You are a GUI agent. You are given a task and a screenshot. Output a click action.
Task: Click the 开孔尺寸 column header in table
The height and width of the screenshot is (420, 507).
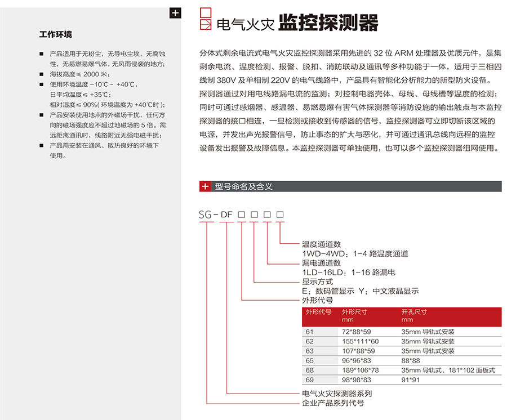[x=414, y=311]
